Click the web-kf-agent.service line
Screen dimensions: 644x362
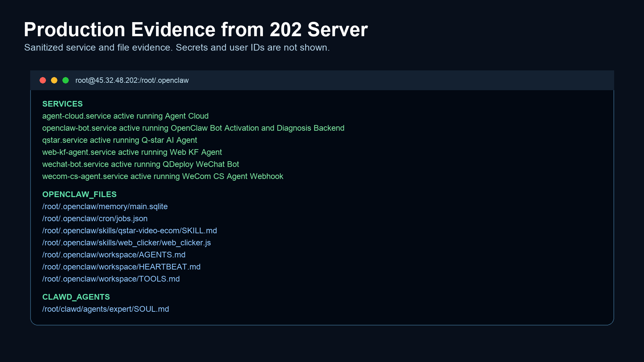[132, 152]
